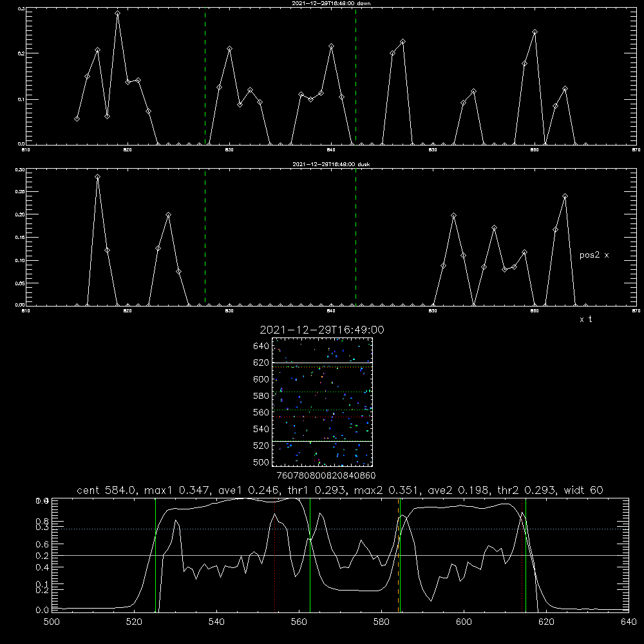The width and height of the screenshot is (644, 644).
Task: Click the dusk plot y-axis label 0.15
Action: (x=20, y=238)
